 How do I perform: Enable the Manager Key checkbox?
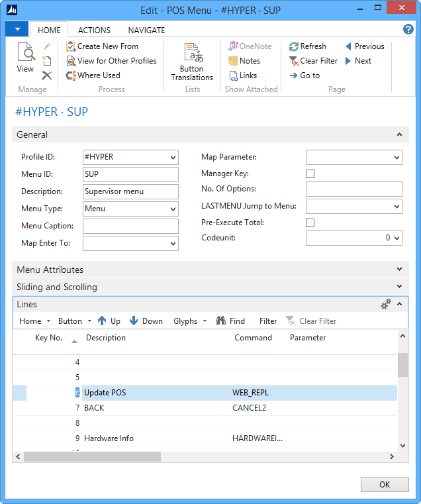click(310, 174)
